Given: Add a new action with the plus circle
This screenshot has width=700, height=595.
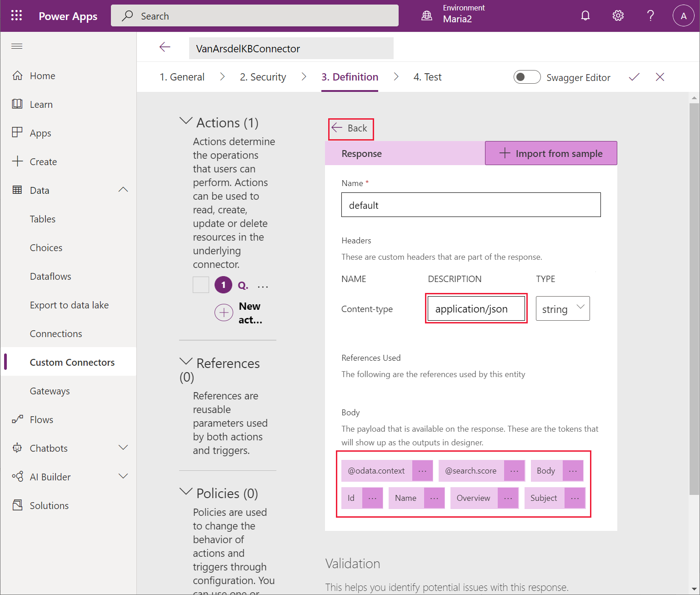Looking at the screenshot, I should click(x=224, y=313).
